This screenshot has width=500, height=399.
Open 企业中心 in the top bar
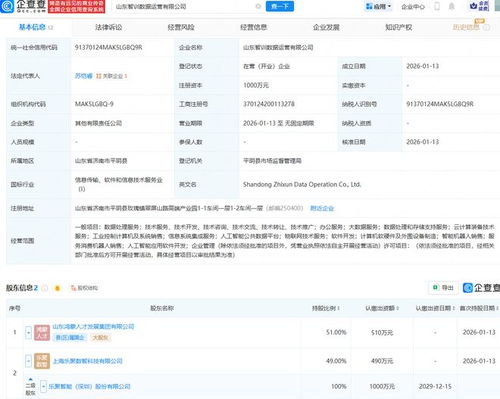click(x=413, y=7)
